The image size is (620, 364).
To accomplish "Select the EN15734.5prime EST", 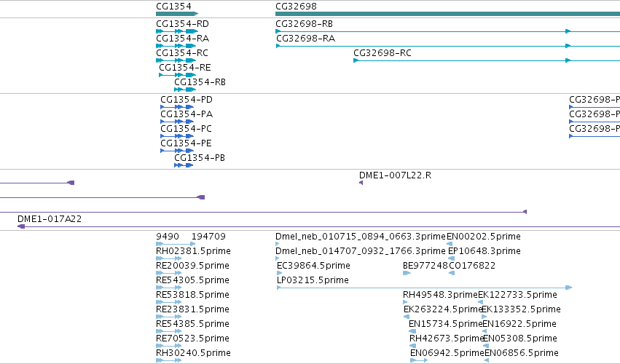I will pos(446,324).
